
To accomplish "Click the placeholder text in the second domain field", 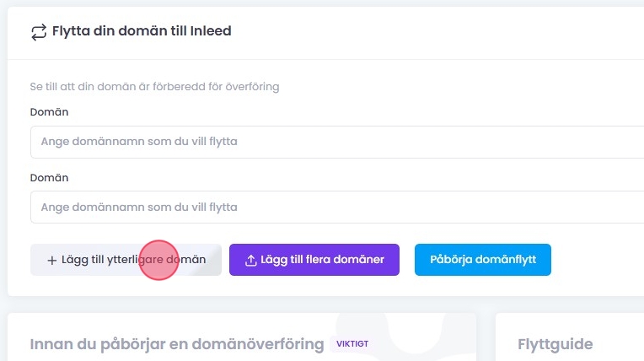I will click(x=139, y=207).
